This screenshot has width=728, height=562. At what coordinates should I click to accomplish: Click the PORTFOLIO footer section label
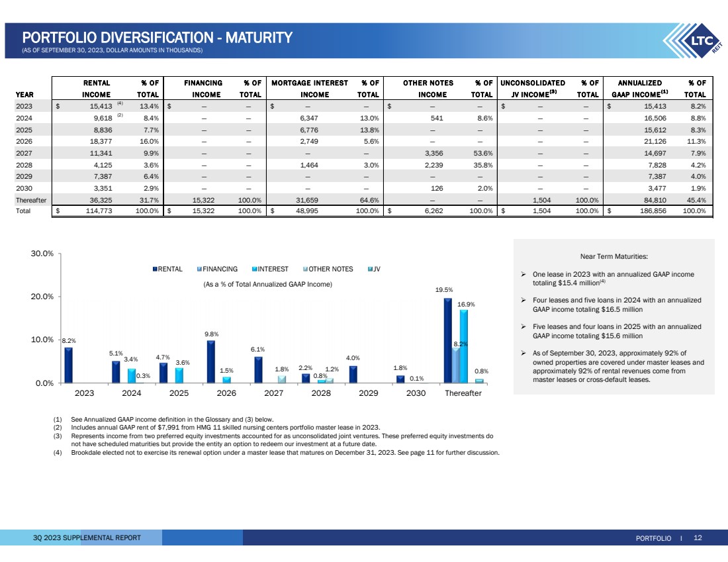(653, 538)
